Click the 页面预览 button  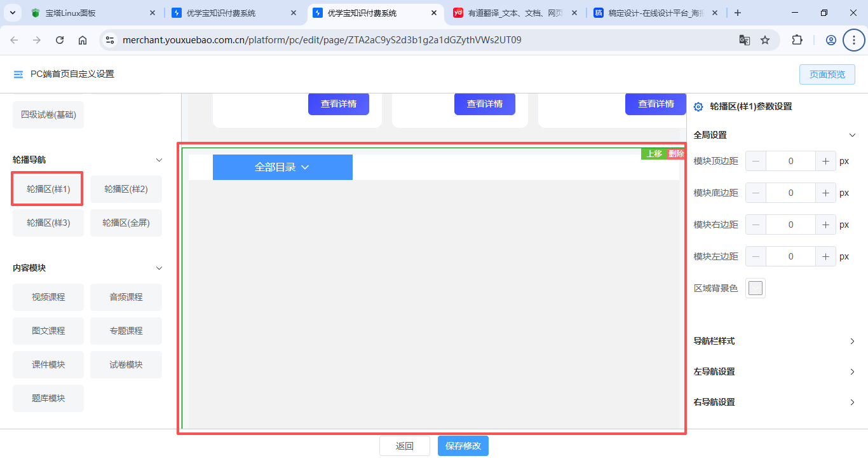pyautogui.click(x=827, y=74)
